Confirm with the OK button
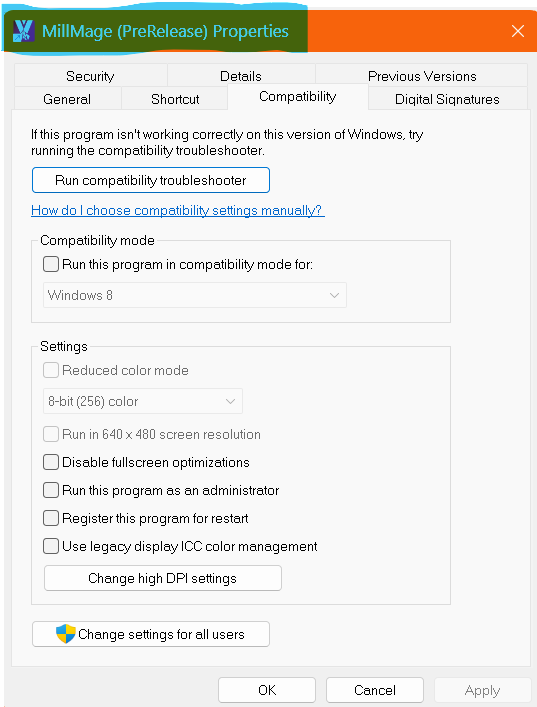 point(267,690)
